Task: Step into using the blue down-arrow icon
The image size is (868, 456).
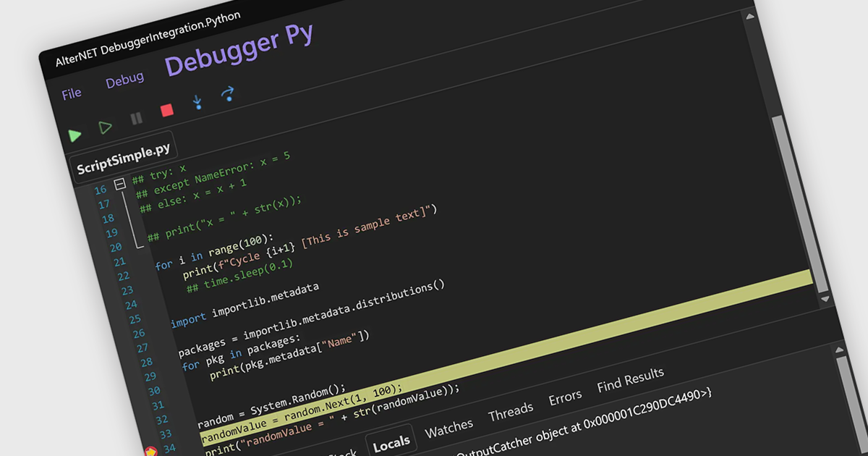Action: pyautogui.click(x=197, y=102)
